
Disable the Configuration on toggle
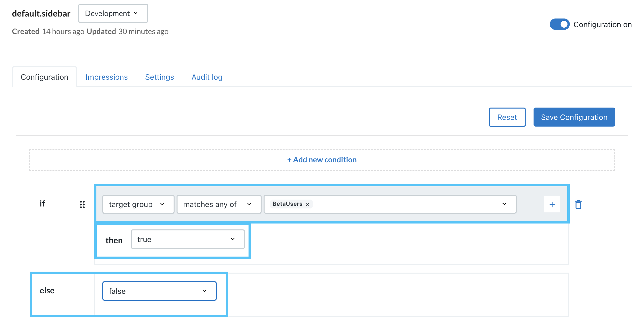pyautogui.click(x=560, y=24)
